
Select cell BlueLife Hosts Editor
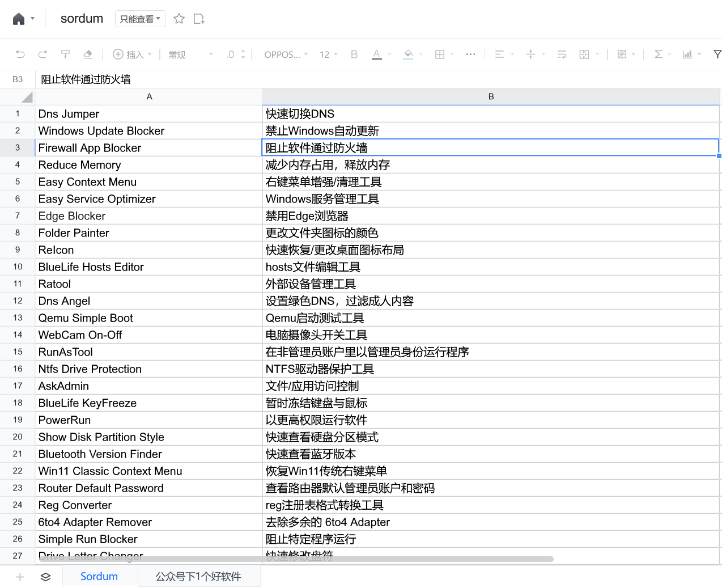(149, 267)
